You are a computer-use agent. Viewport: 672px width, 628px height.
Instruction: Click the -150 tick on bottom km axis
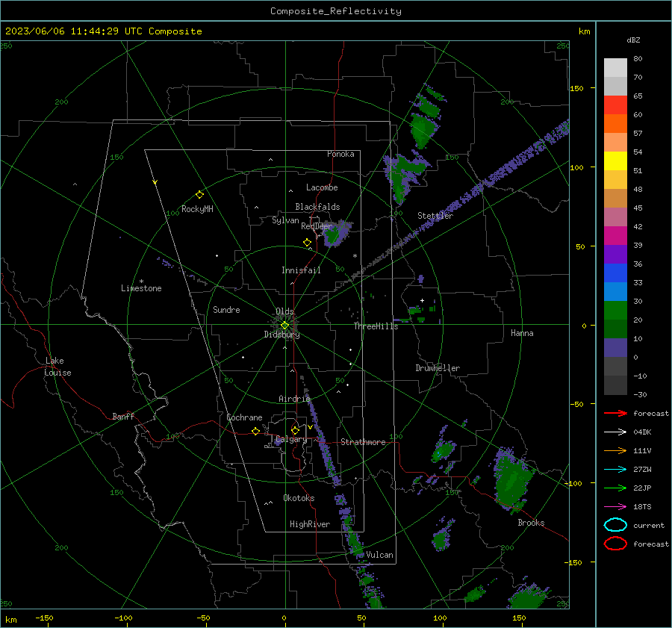click(x=44, y=618)
